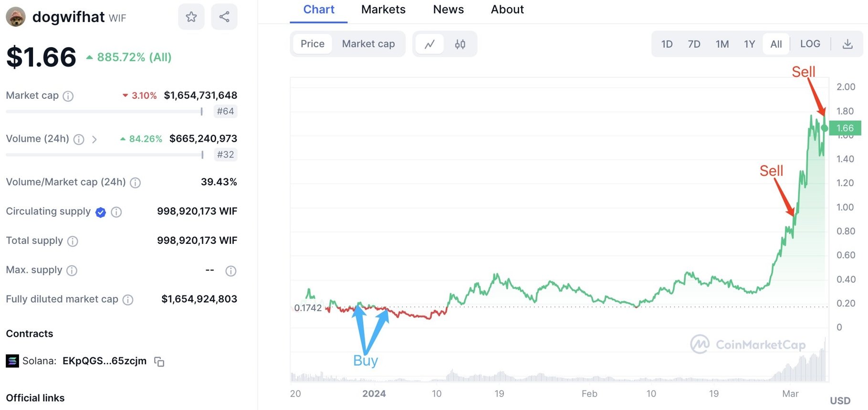
Task: Expand Volume (24h) details chevron
Action: pos(94,139)
